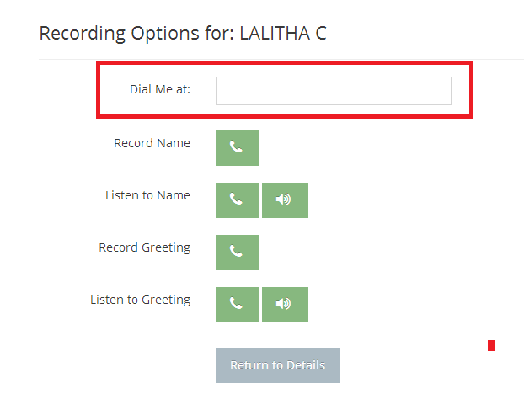524x420 pixels.
Task: Start a call to record your greeting
Action: tap(237, 253)
